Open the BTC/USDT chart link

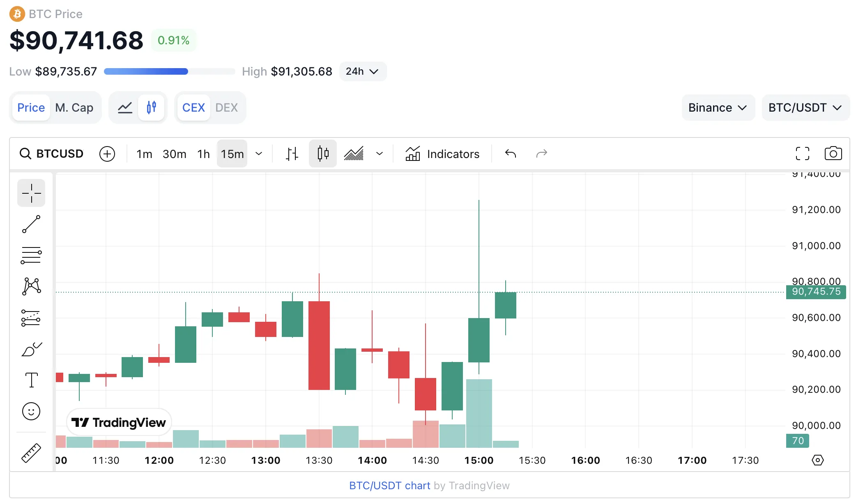point(389,486)
